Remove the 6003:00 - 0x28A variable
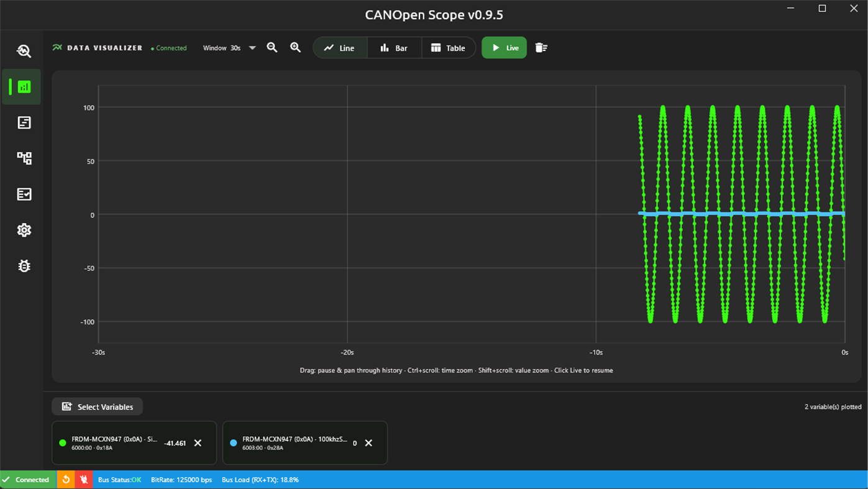 click(x=368, y=443)
